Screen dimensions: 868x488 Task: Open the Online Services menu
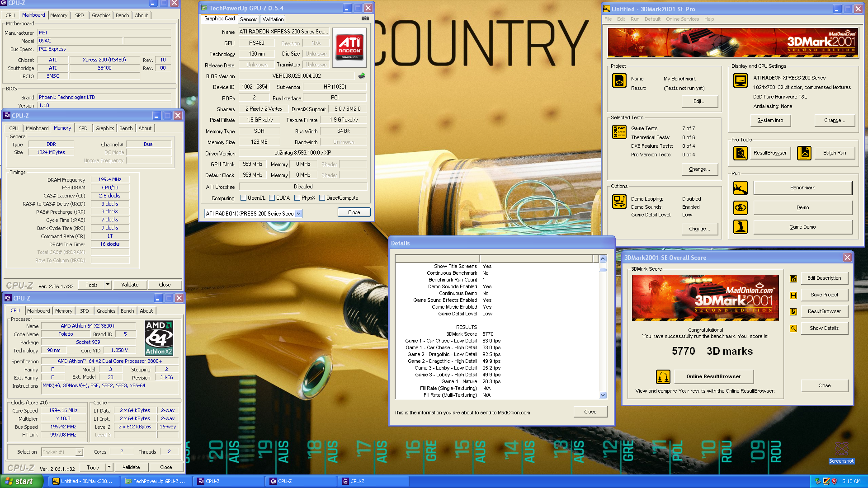(682, 19)
